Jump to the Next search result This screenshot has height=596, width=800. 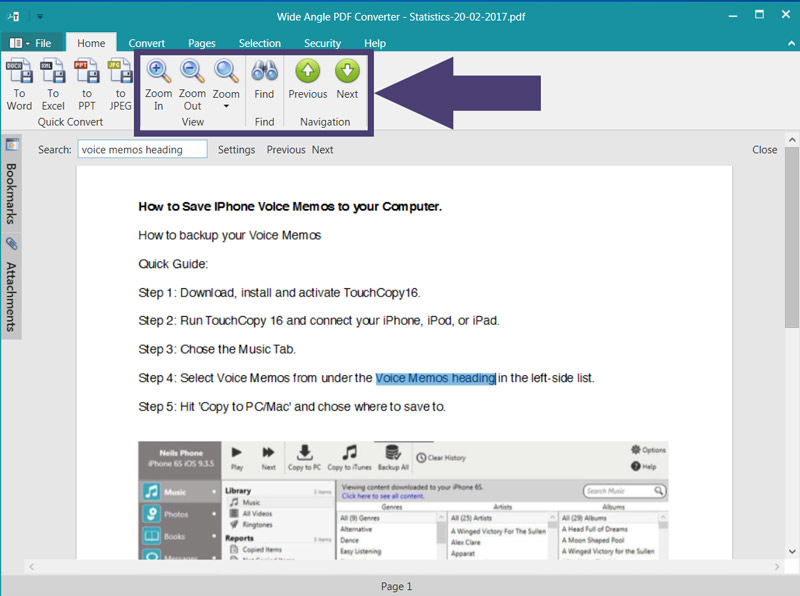tap(322, 150)
